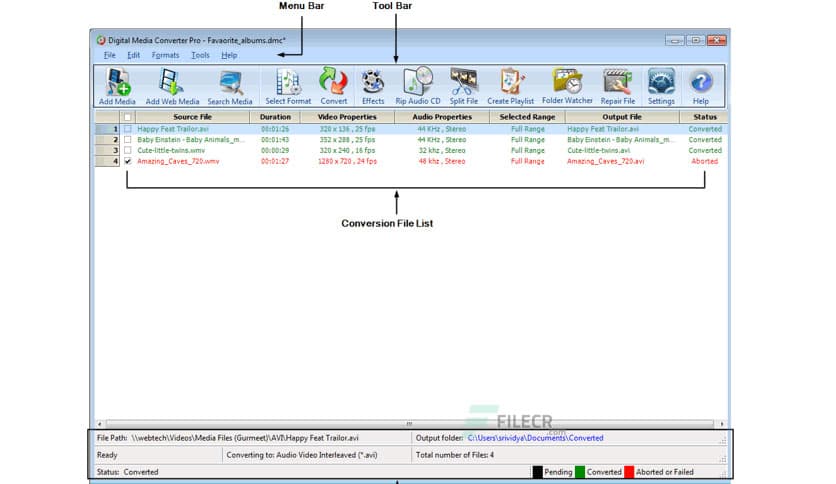The width and height of the screenshot is (836, 484).
Task: Check the Happy Feat Trailor.avi row checkbox
Action: 127,129
